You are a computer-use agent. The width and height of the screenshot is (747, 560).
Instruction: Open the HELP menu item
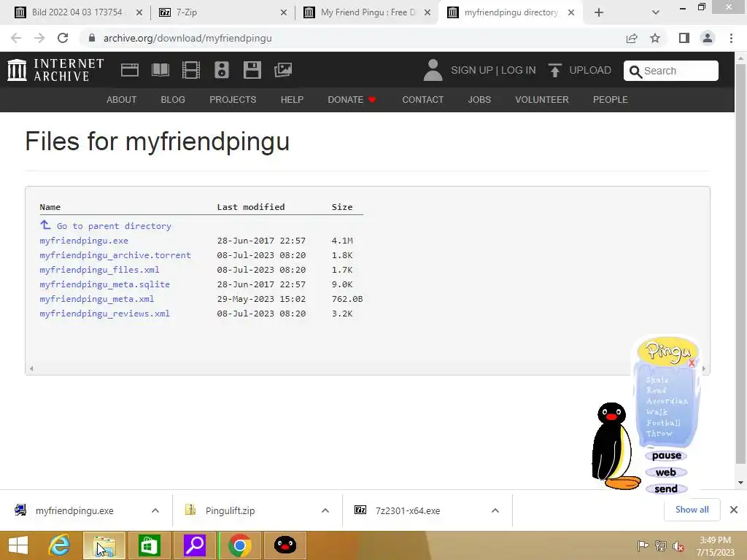click(292, 99)
